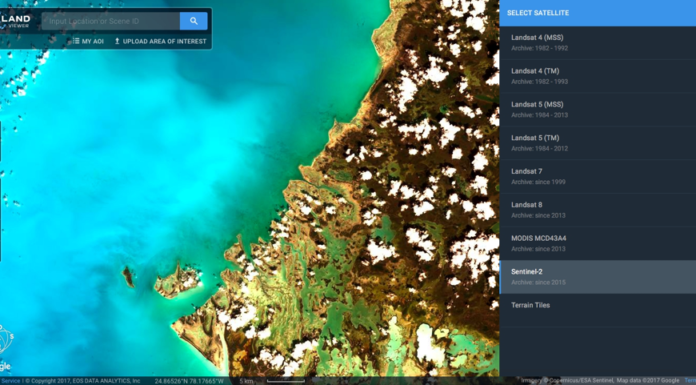This screenshot has width=696, height=385.
Task: Click the Google logo on map
Action: (x=4, y=367)
